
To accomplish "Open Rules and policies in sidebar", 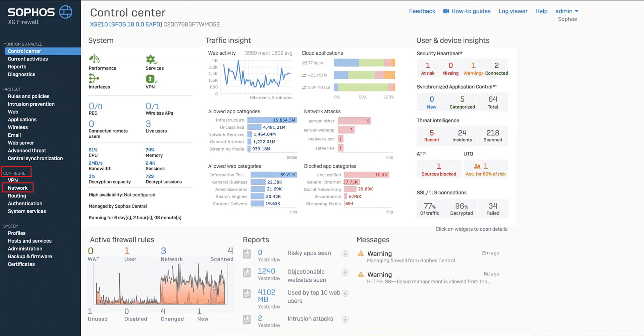I will click(x=29, y=96).
